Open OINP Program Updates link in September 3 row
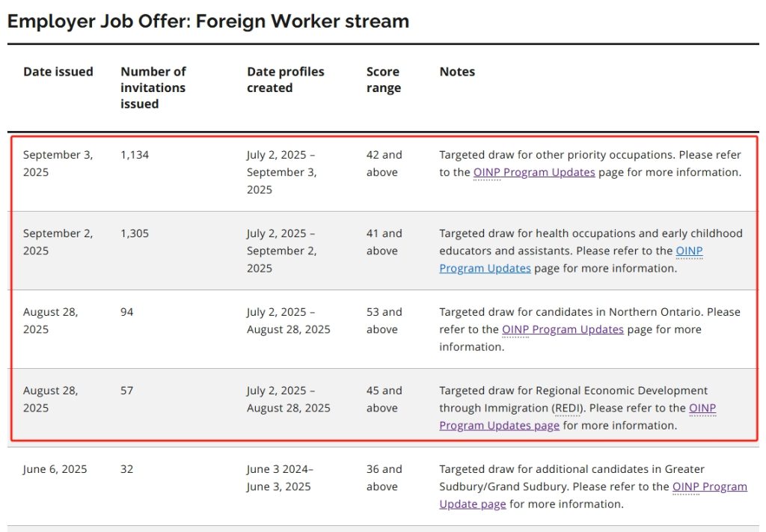The height and width of the screenshot is (532, 766). (534, 172)
